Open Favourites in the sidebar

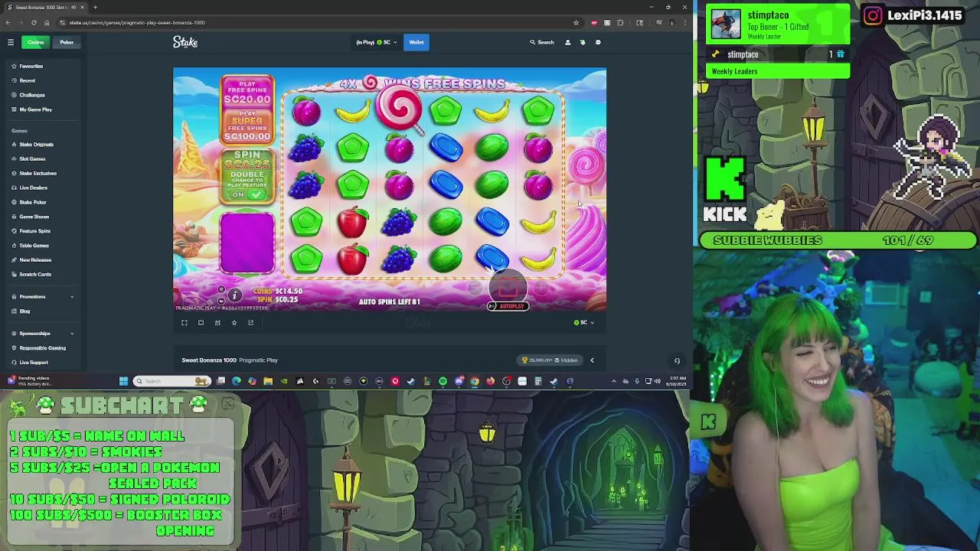click(x=31, y=67)
